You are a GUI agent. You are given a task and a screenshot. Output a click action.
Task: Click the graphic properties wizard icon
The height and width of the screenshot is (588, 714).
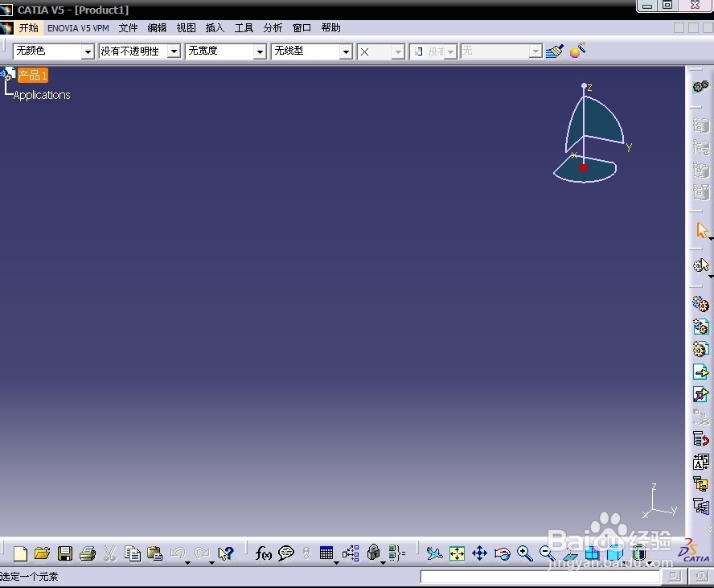click(x=577, y=50)
